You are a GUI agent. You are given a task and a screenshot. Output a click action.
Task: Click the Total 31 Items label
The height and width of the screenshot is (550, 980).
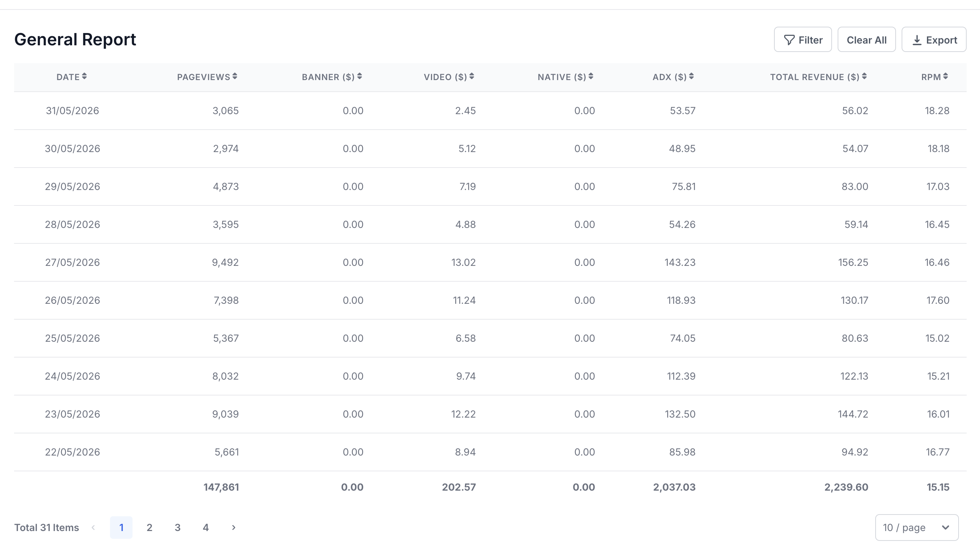46,528
